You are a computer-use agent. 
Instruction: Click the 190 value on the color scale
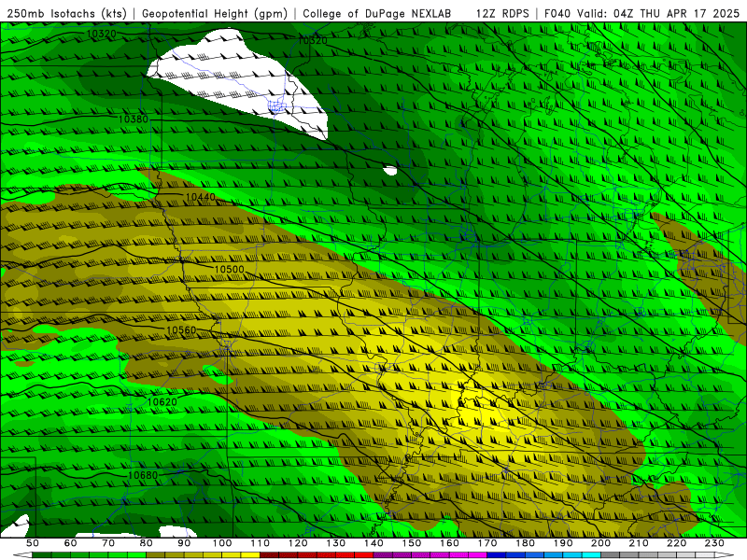pos(563,543)
